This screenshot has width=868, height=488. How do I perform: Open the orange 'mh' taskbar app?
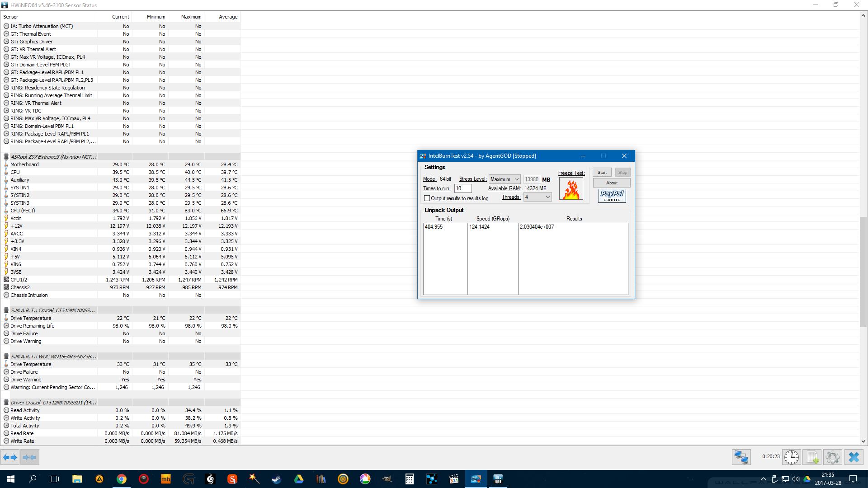(x=166, y=479)
